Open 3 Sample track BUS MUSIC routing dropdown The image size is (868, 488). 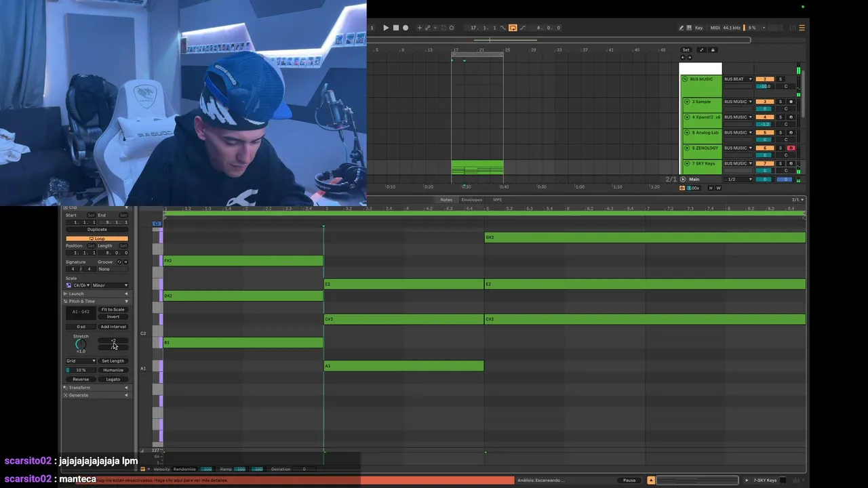coord(738,102)
